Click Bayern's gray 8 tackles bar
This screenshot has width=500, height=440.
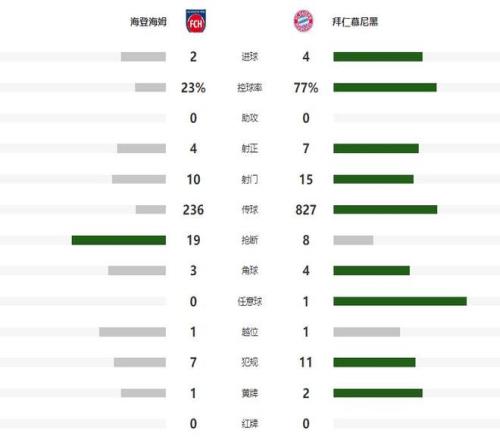pos(353,240)
